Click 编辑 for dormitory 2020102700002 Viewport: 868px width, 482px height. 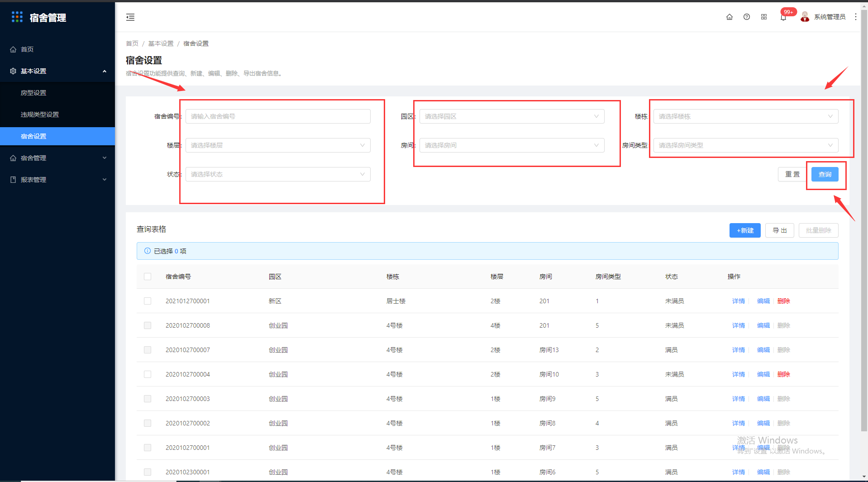pos(763,423)
